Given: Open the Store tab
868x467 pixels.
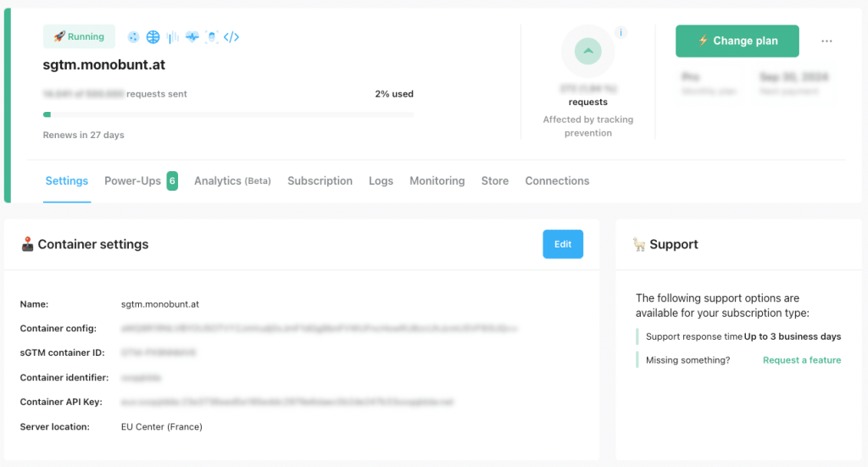Looking at the screenshot, I should pos(495,181).
